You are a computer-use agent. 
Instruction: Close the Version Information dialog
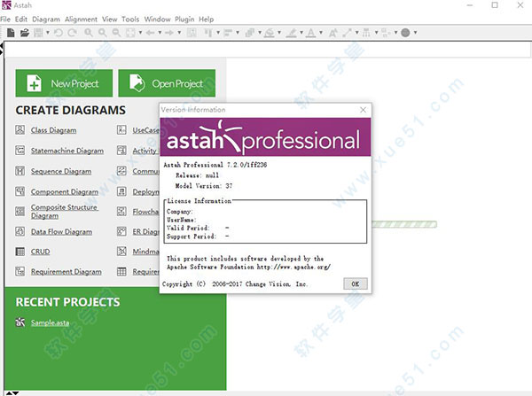[x=363, y=110]
